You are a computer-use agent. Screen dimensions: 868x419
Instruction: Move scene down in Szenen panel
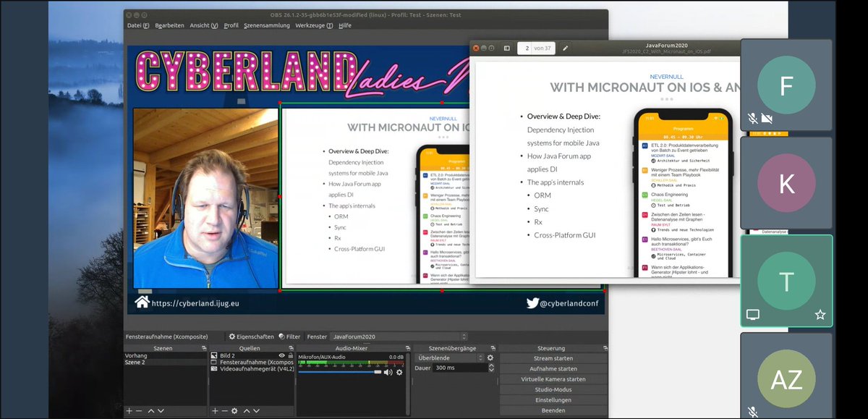click(x=161, y=411)
